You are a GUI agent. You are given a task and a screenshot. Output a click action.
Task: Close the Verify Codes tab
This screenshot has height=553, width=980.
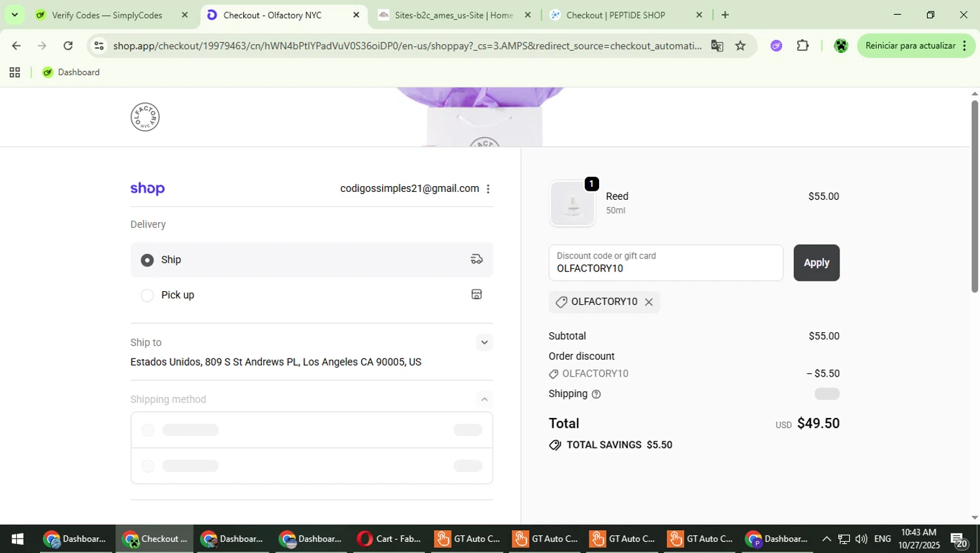click(185, 15)
